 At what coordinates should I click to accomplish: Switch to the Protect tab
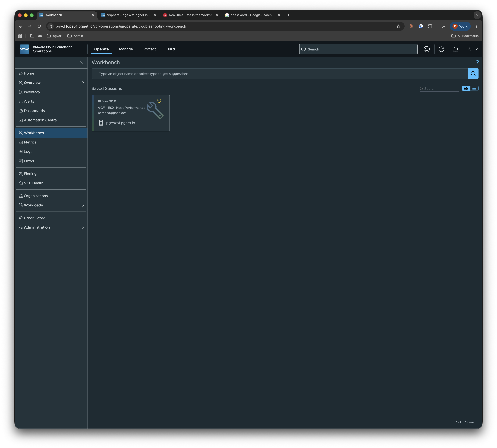[149, 49]
